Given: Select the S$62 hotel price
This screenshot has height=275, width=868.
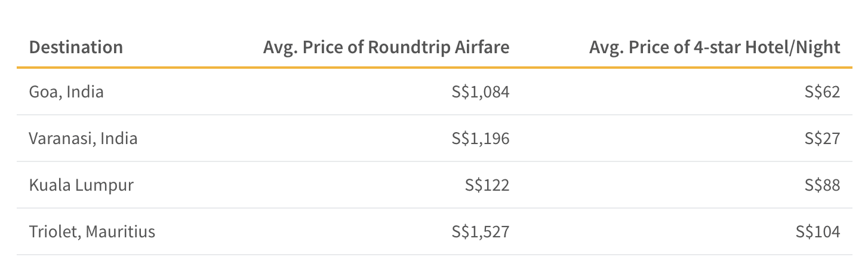Looking at the screenshot, I should point(823,92).
